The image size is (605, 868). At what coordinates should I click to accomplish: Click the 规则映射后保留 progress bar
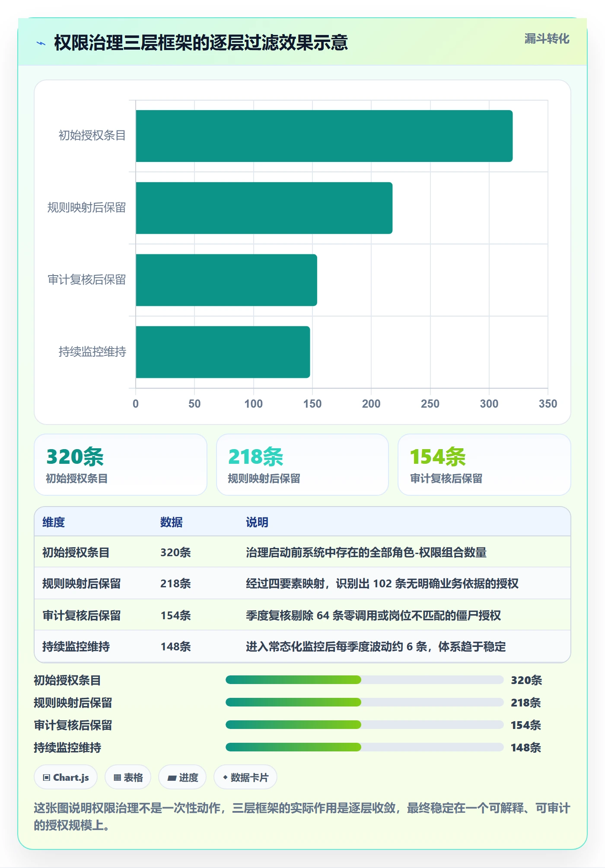[364, 703]
